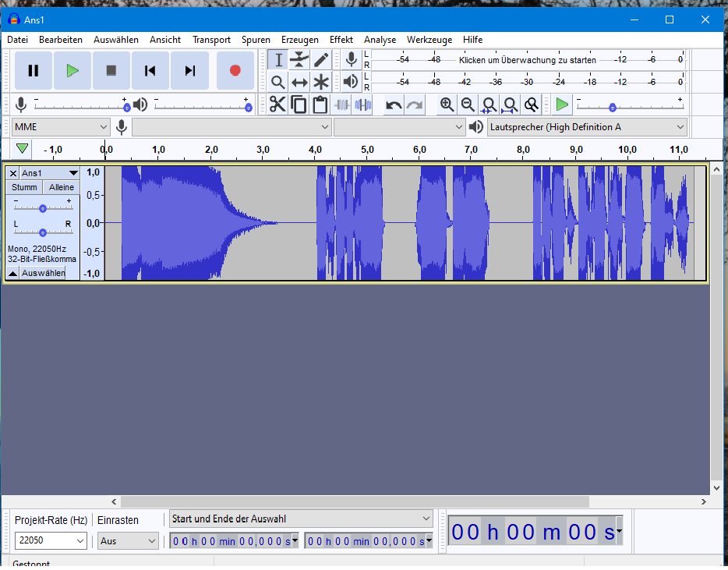The height and width of the screenshot is (570, 728).
Task: Solo the track with Alleine button
Action: click(61, 187)
